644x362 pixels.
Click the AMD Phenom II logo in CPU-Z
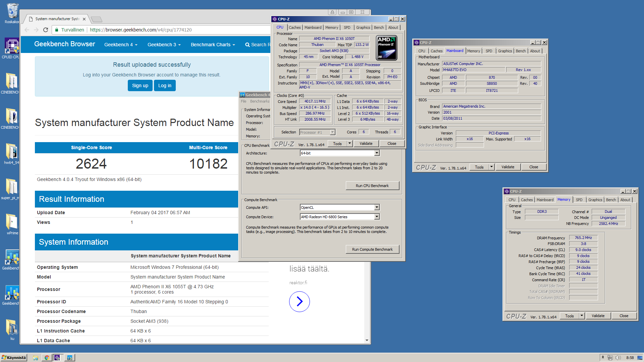tap(386, 48)
